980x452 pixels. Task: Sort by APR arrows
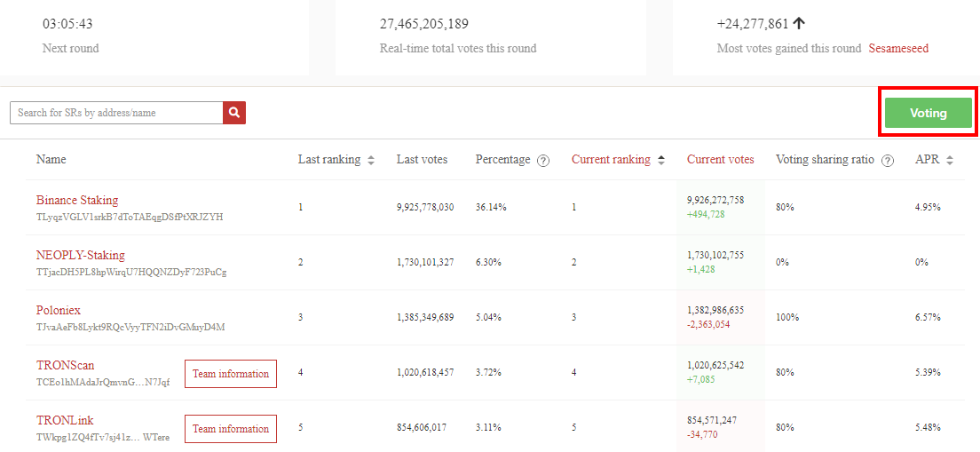click(x=950, y=160)
